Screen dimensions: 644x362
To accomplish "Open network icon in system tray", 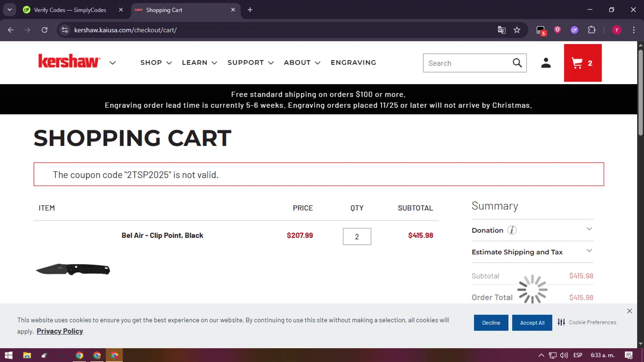I will (x=553, y=355).
